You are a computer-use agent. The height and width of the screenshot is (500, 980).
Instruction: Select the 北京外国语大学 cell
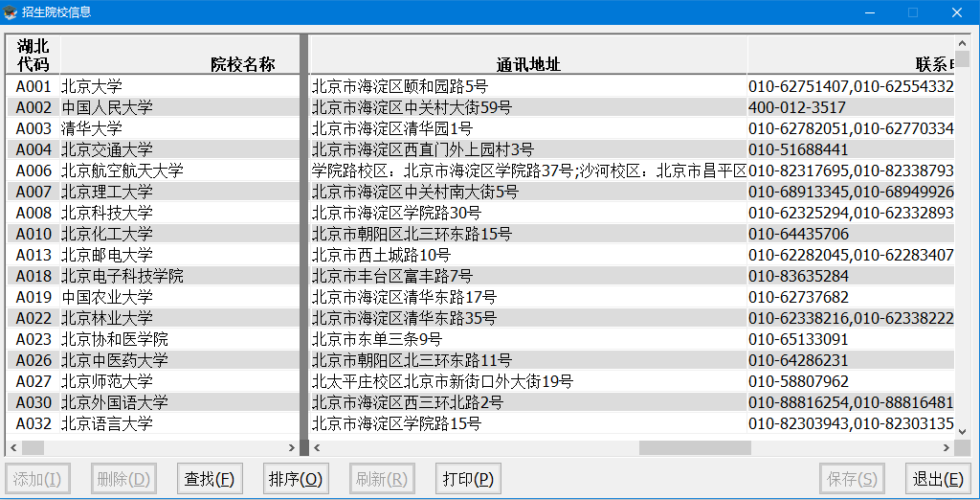[x=180, y=402]
